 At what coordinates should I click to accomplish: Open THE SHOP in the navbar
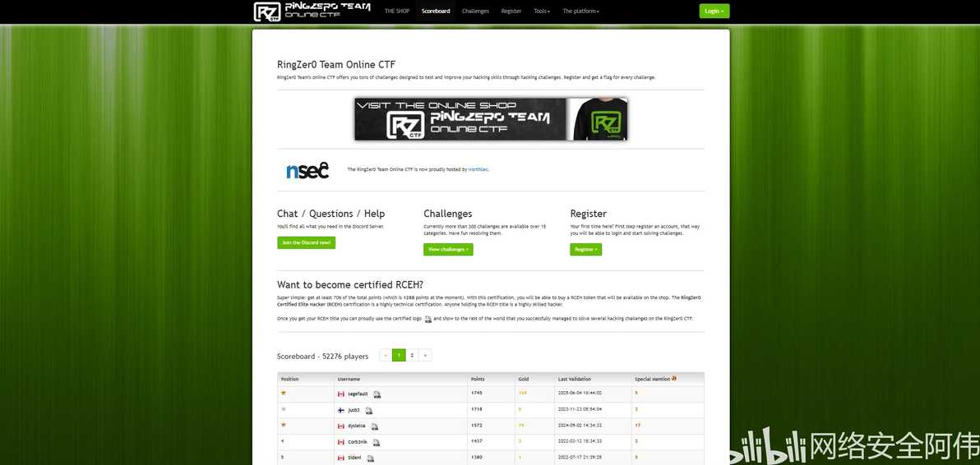click(397, 12)
